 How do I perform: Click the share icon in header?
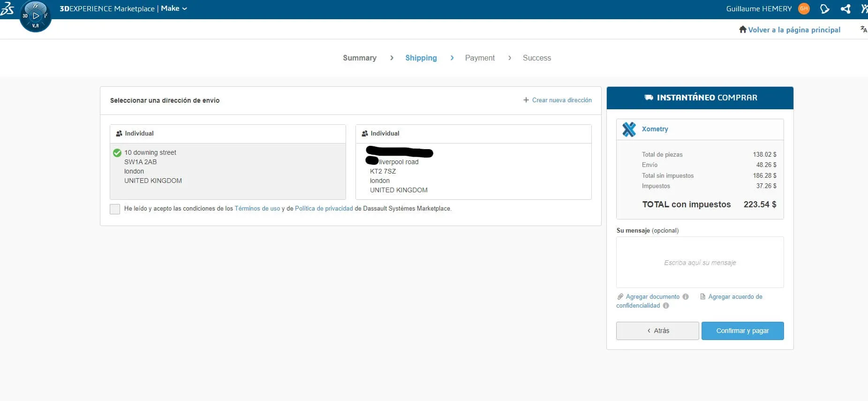845,9
